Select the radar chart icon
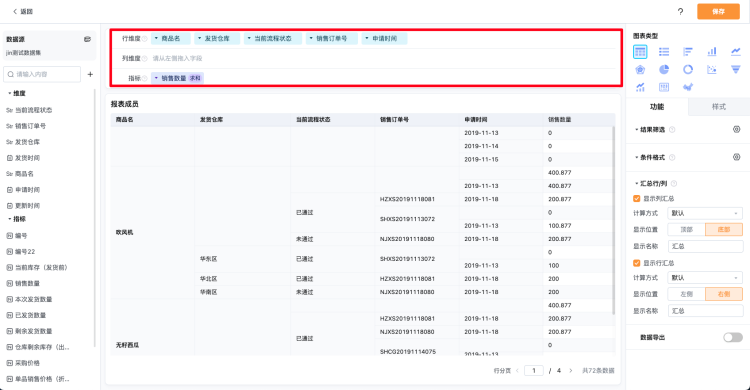 (x=640, y=69)
